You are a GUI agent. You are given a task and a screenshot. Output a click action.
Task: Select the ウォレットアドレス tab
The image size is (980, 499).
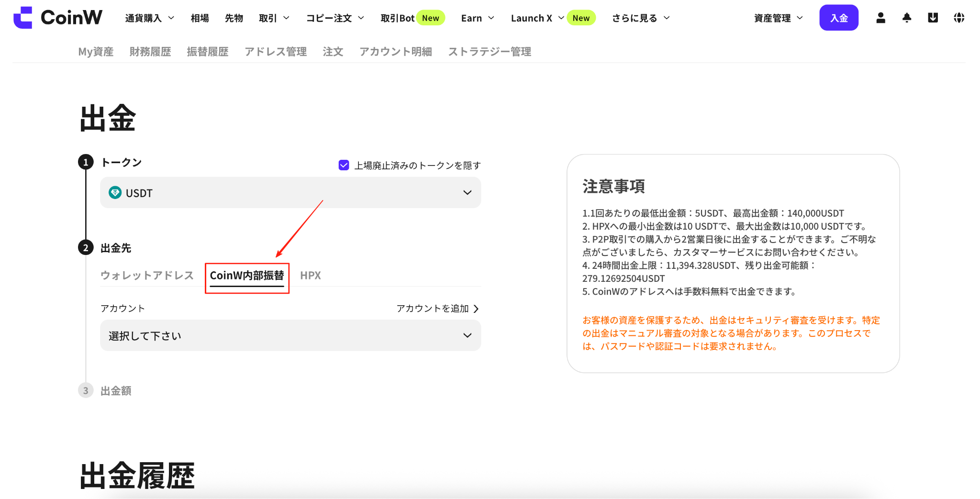pyautogui.click(x=147, y=276)
